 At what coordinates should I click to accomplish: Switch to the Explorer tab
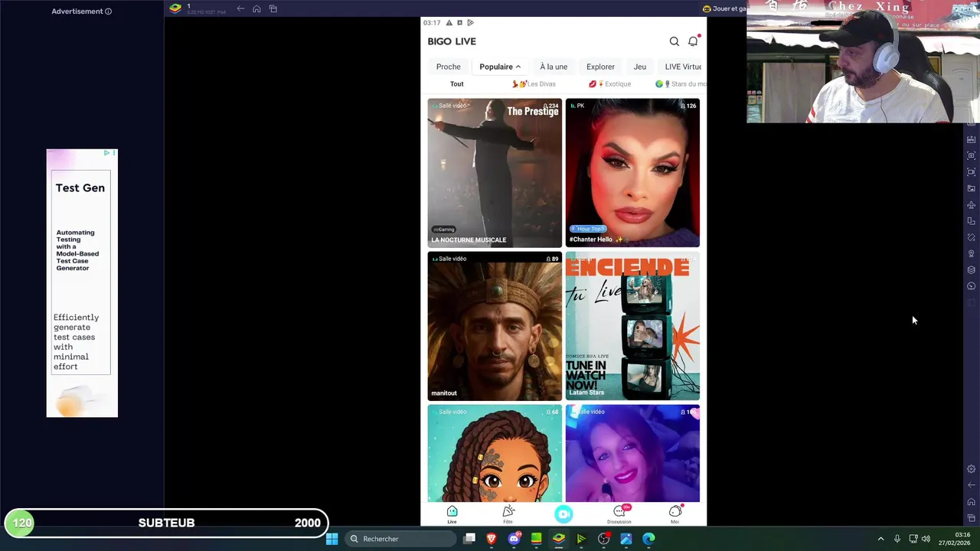tap(600, 67)
